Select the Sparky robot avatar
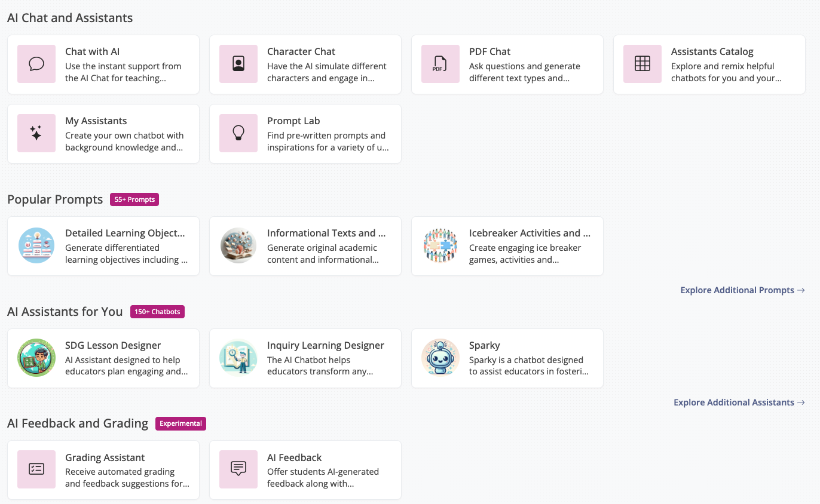 pyautogui.click(x=440, y=358)
